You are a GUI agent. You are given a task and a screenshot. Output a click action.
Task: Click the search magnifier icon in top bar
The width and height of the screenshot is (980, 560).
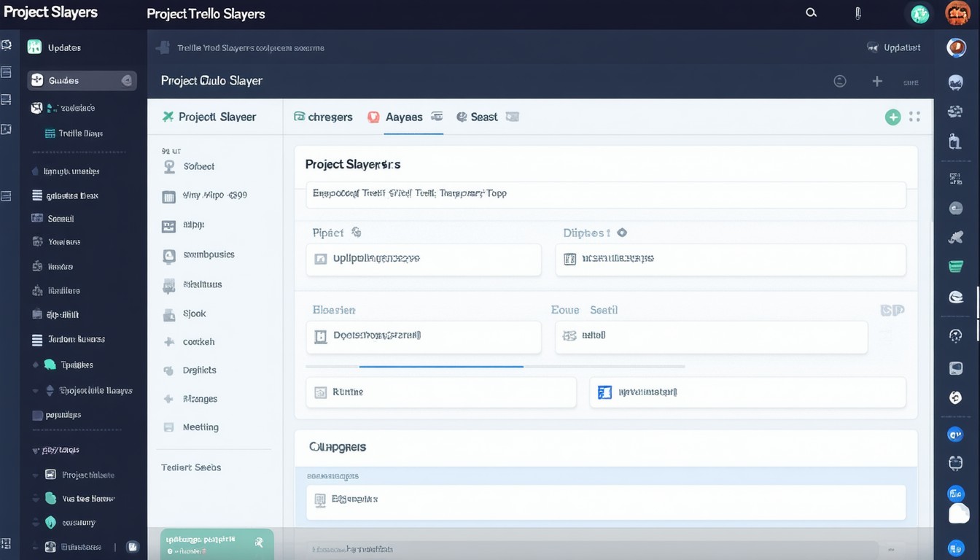[x=811, y=12]
